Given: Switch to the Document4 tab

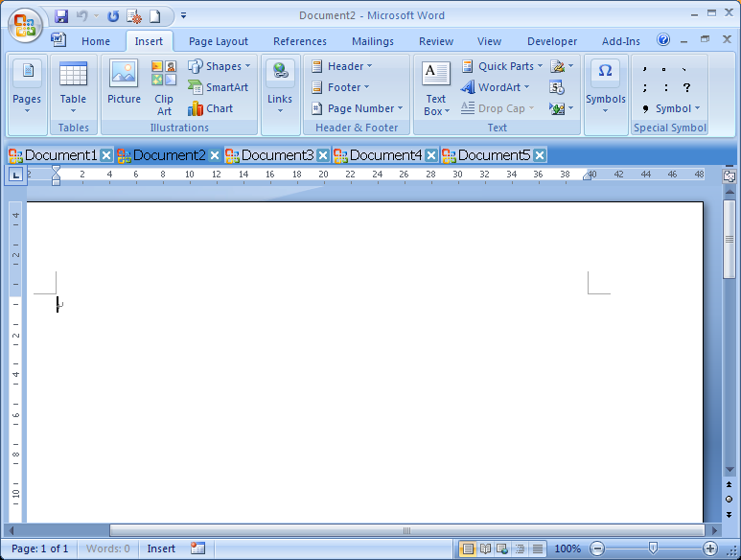Looking at the screenshot, I should pos(384,155).
